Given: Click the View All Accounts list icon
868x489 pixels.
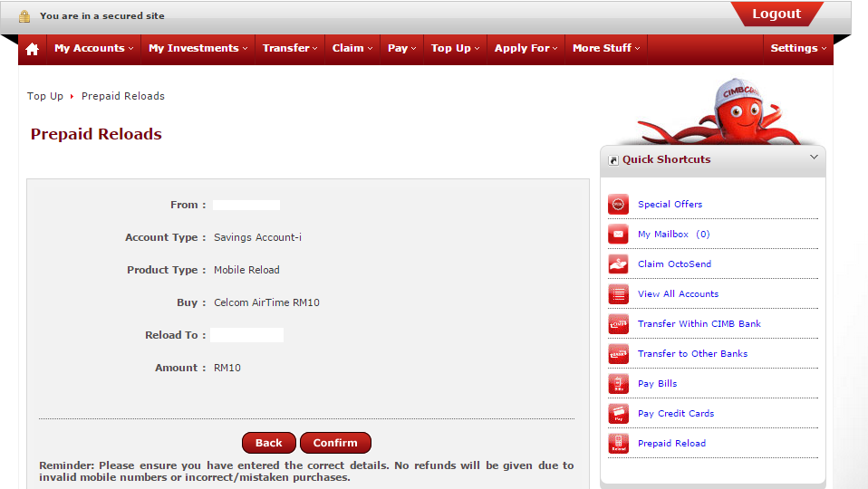Looking at the screenshot, I should (618, 293).
